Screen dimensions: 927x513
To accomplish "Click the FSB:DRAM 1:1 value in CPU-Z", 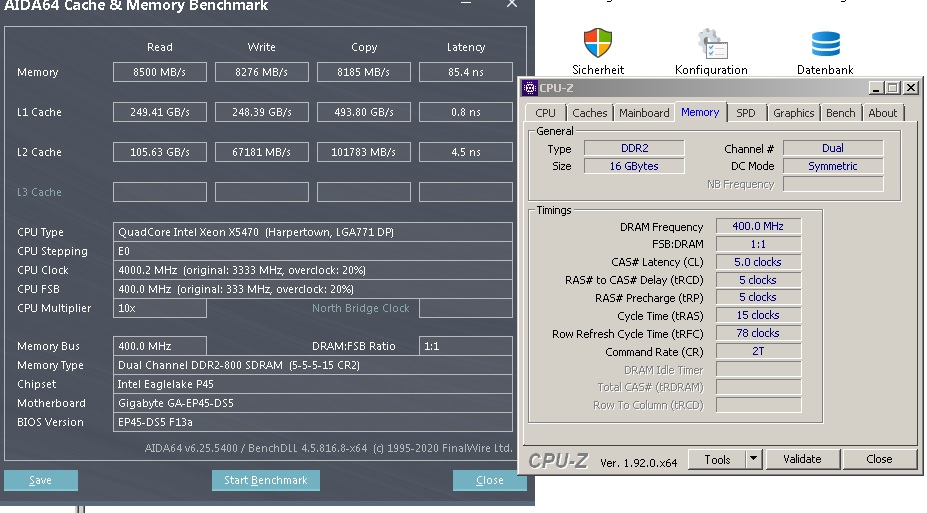I will click(759, 244).
